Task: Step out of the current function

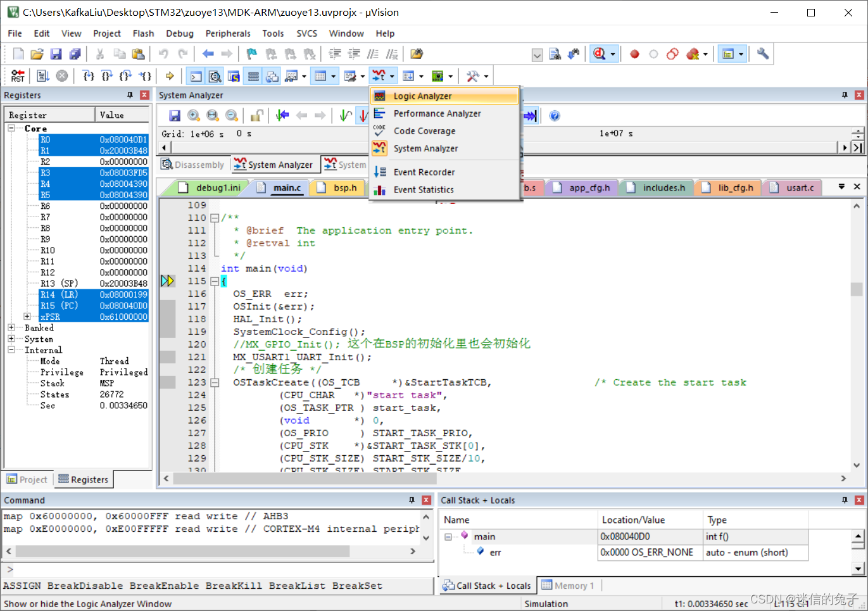Action: coord(127,77)
